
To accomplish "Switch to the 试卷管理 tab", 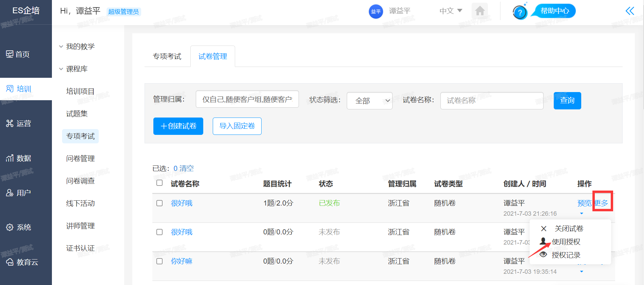I will pos(213,56).
